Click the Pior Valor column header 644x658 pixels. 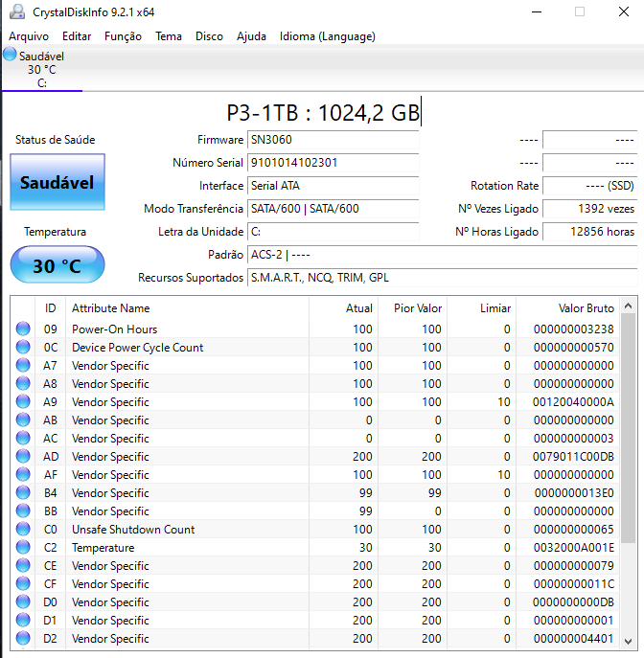pyautogui.click(x=413, y=308)
